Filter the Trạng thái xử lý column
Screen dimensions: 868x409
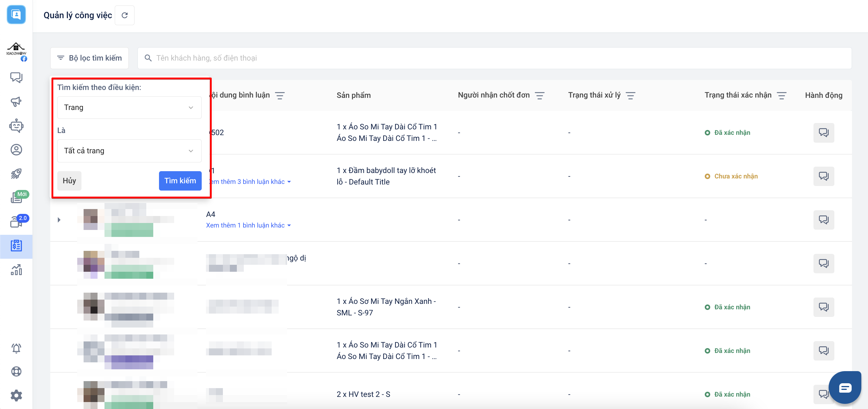click(630, 95)
